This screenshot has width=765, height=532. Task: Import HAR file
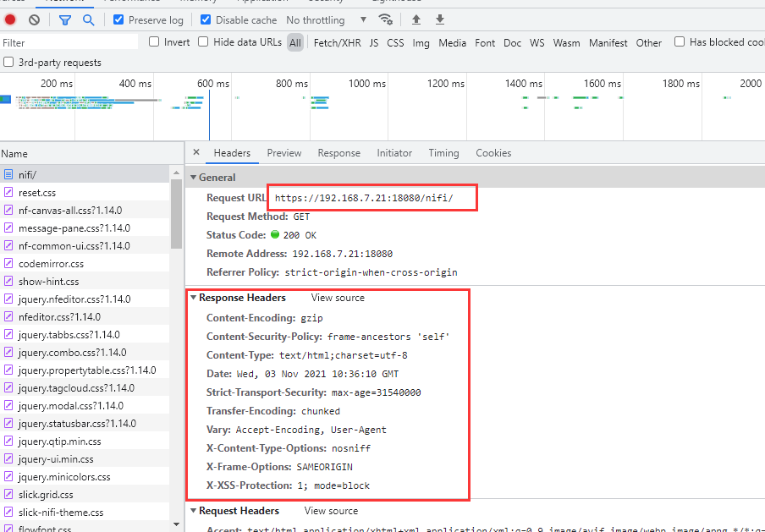416,19
